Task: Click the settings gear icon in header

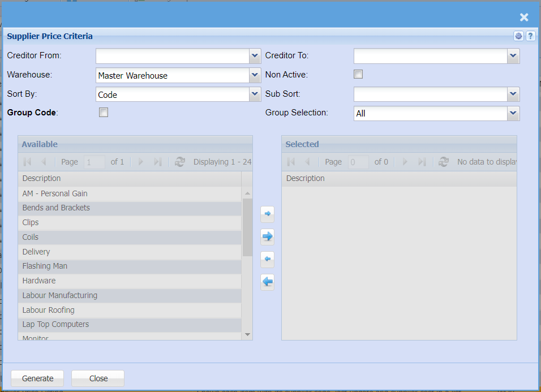Action: [x=518, y=36]
